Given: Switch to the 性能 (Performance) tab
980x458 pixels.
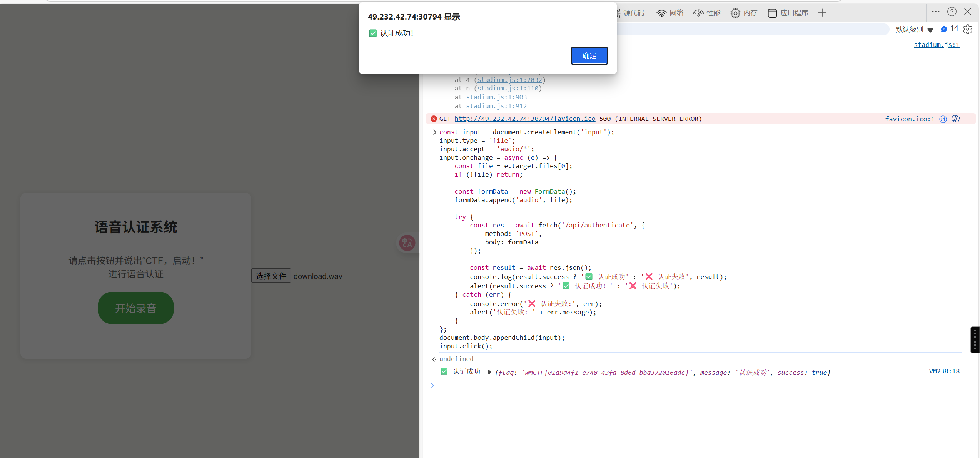Looking at the screenshot, I should [x=707, y=13].
